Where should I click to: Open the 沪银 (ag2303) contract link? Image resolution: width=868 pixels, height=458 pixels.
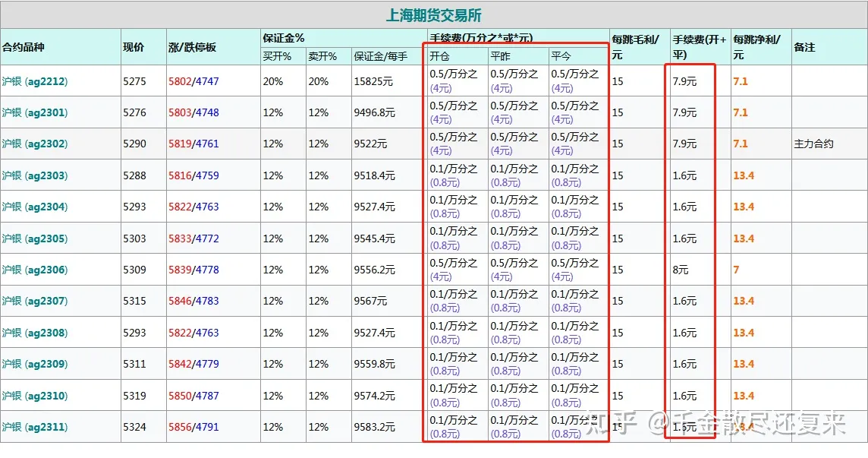(34, 175)
